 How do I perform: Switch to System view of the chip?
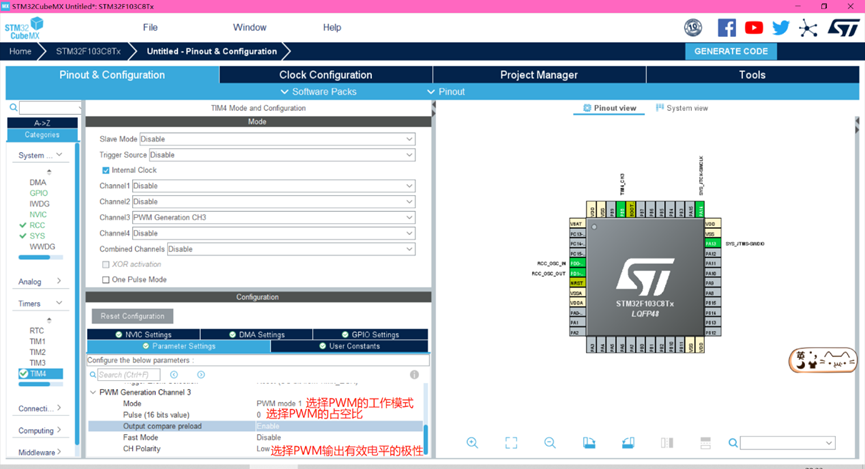click(x=682, y=108)
